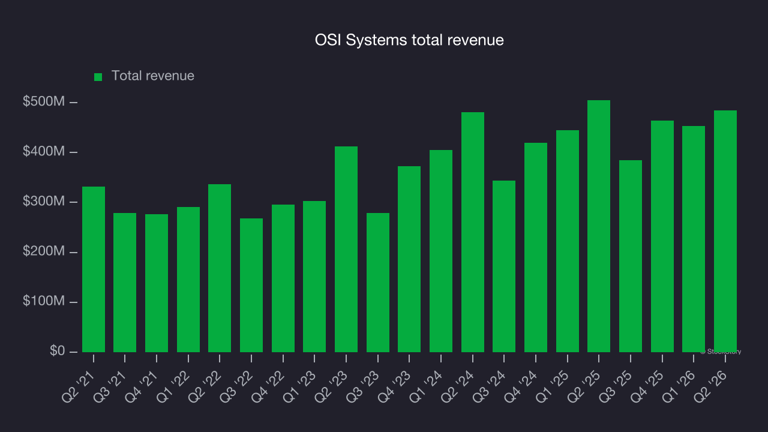Select the Q2 '24 revenue bar
The height and width of the screenshot is (432, 768).
(473, 232)
